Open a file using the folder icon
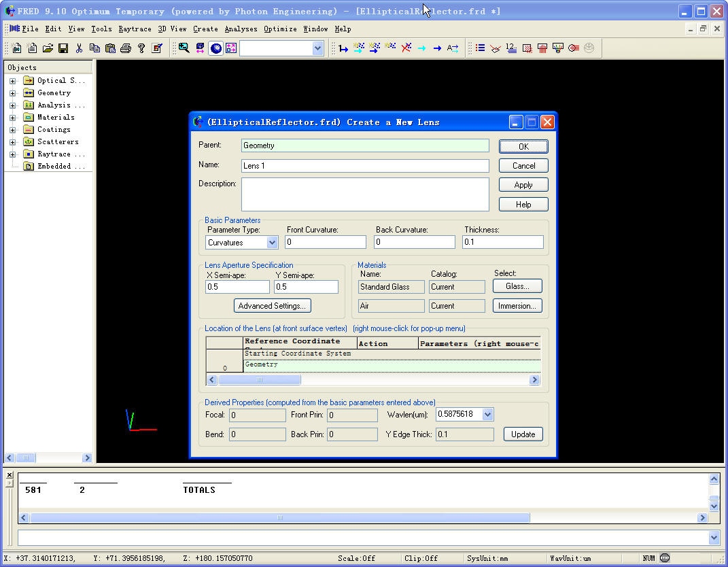Viewport: 728px width, 567px height. 48,48
